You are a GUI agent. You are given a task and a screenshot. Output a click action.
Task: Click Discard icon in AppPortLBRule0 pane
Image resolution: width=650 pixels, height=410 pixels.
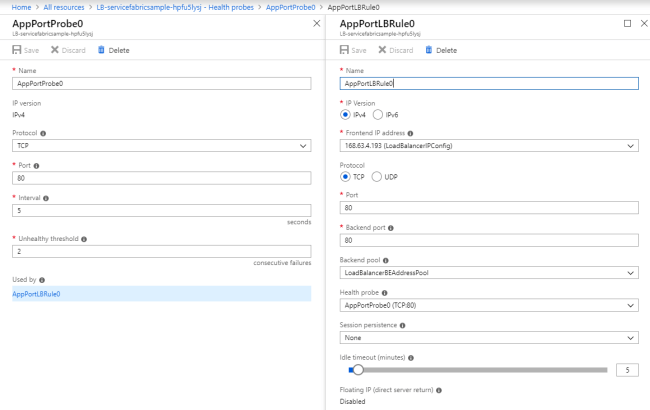click(382, 50)
